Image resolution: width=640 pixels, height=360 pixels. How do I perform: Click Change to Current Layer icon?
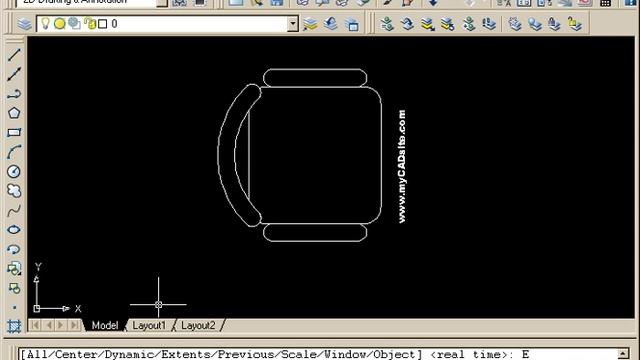tap(407, 24)
